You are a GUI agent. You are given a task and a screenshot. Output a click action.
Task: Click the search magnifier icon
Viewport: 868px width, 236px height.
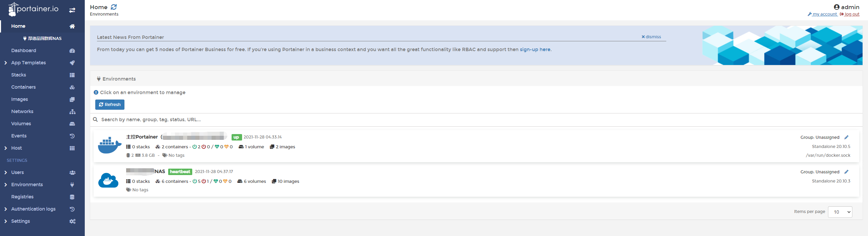click(96, 120)
